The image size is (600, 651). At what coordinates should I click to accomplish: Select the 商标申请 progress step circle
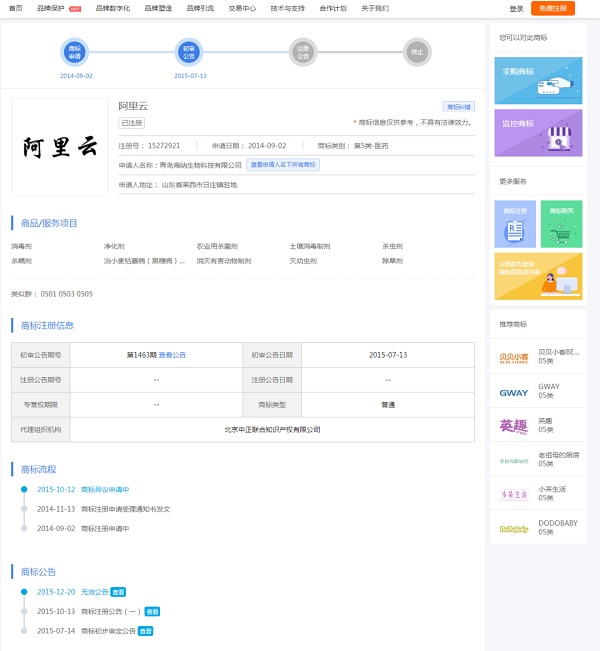75,52
